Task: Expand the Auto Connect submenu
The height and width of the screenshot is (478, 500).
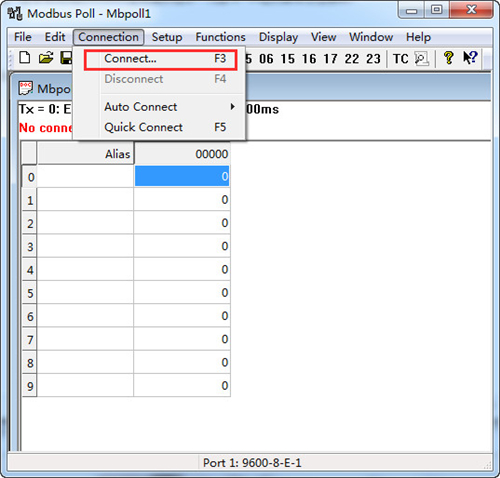Action: 160,107
